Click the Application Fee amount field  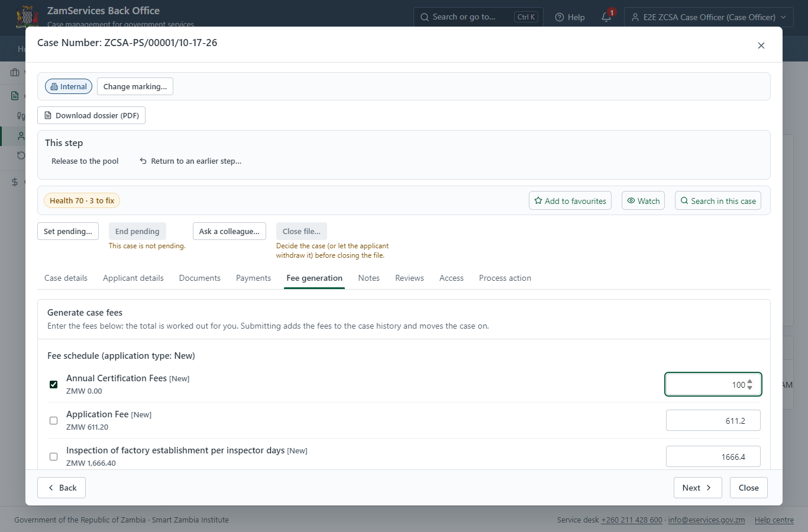pyautogui.click(x=713, y=420)
